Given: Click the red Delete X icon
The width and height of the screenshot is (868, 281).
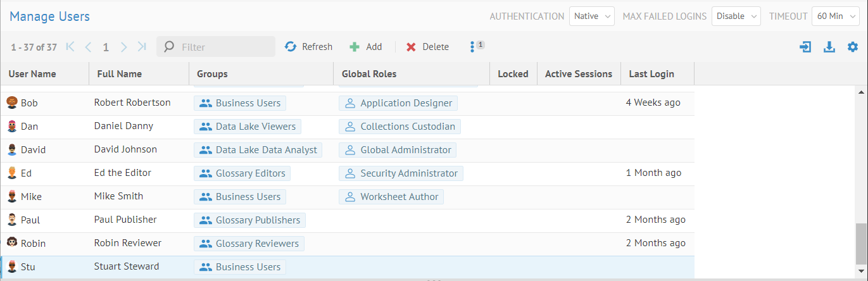Looking at the screenshot, I should [x=412, y=47].
